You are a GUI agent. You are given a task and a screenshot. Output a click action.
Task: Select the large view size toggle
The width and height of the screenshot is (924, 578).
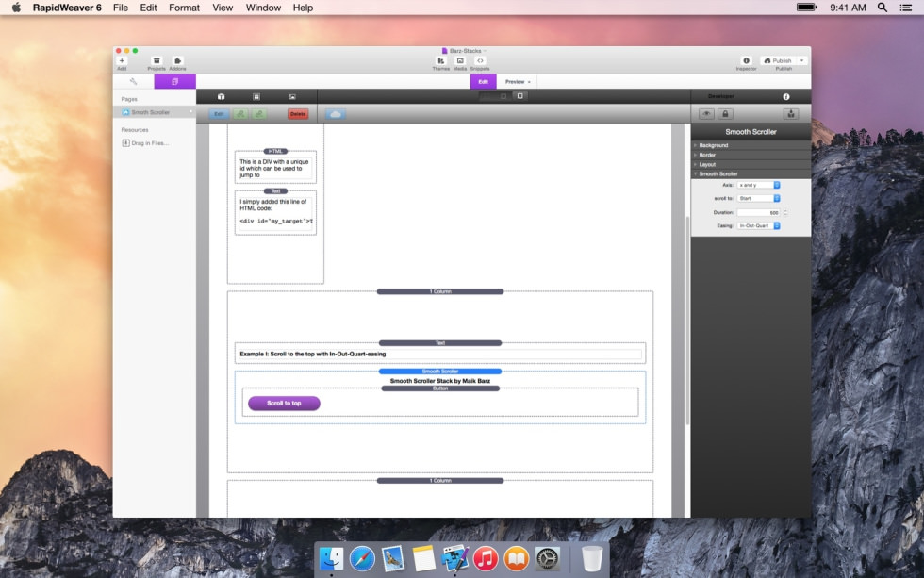[520, 96]
